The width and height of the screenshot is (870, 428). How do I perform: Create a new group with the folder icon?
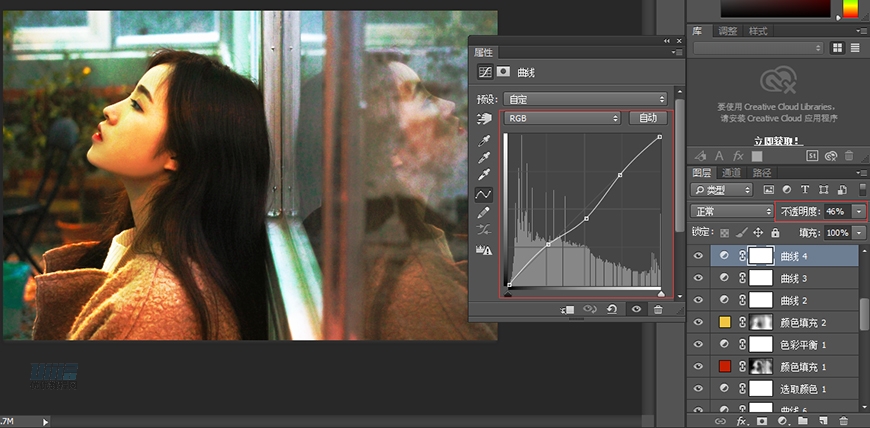point(802,422)
